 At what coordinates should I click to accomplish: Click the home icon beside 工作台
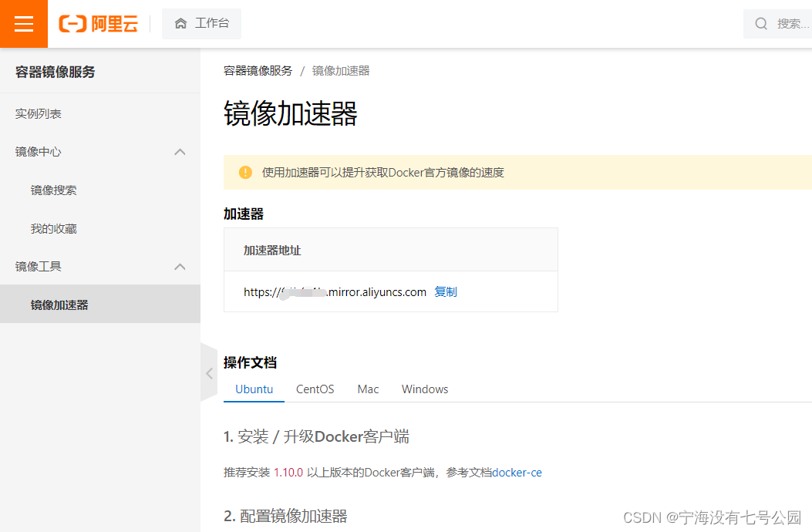(x=180, y=23)
